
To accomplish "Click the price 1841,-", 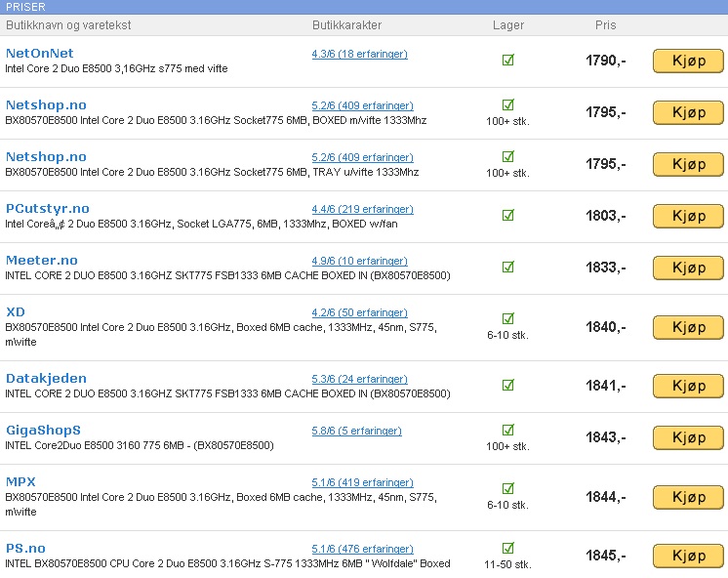I will tap(605, 386).
